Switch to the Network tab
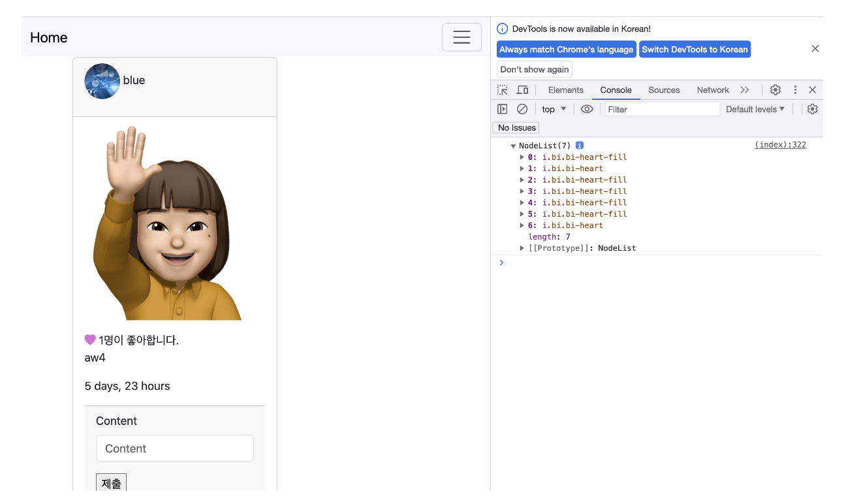 point(712,90)
